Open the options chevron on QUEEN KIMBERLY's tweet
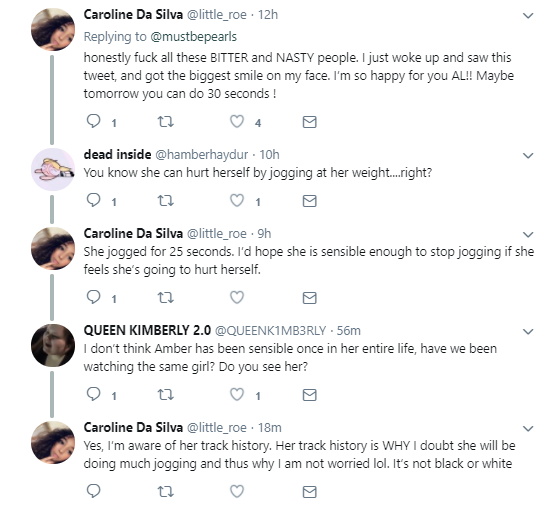Viewport: 559px width, 505px height. point(528,331)
